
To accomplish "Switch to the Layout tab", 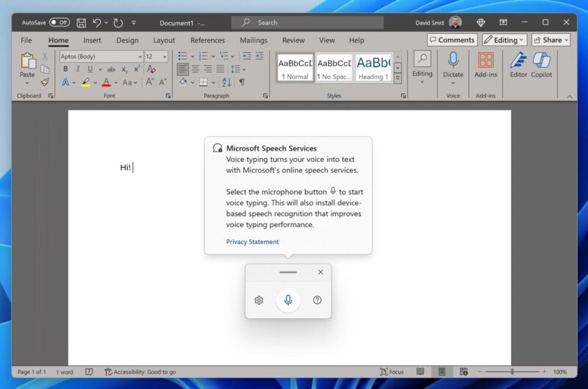I will (x=164, y=40).
